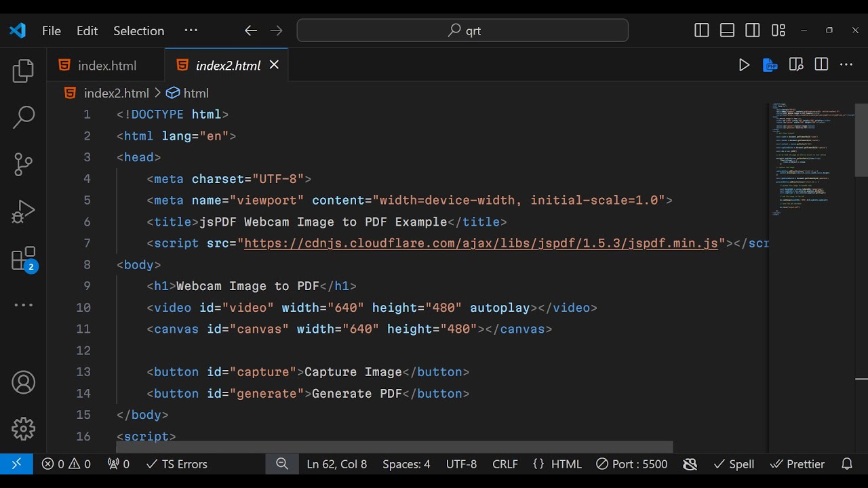Image resolution: width=868 pixels, height=488 pixels.
Task: Open the Search view in activity bar
Action: tap(23, 117)
